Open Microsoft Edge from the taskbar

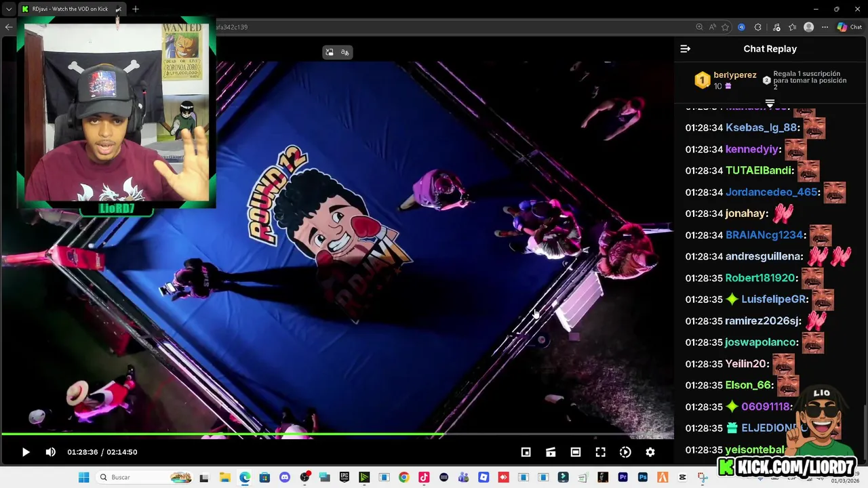point(244,477)
